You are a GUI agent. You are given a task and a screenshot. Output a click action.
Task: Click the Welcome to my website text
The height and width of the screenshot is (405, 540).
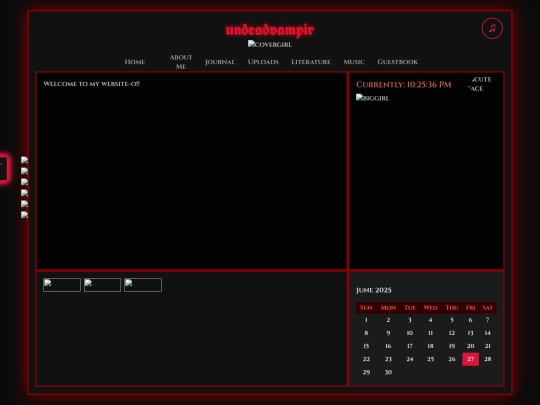92,84
